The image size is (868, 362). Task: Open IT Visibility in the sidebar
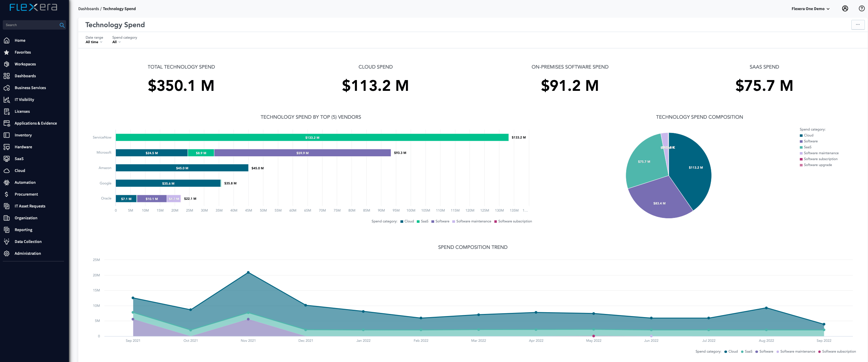24,100
